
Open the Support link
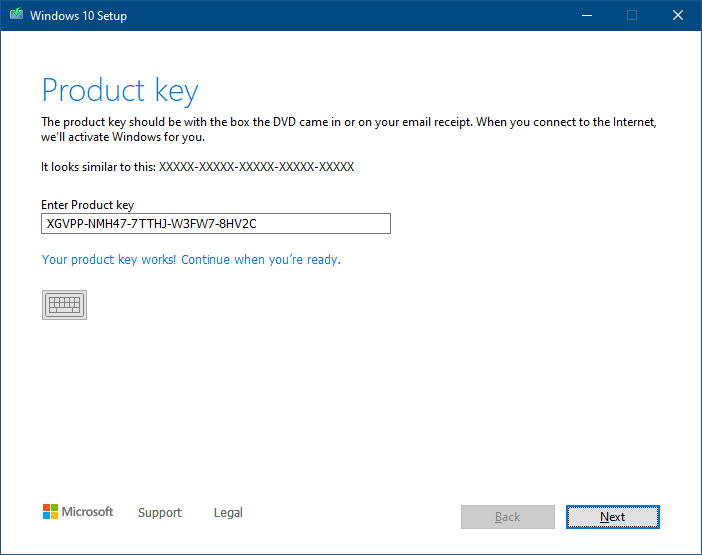tap(160, 512)
